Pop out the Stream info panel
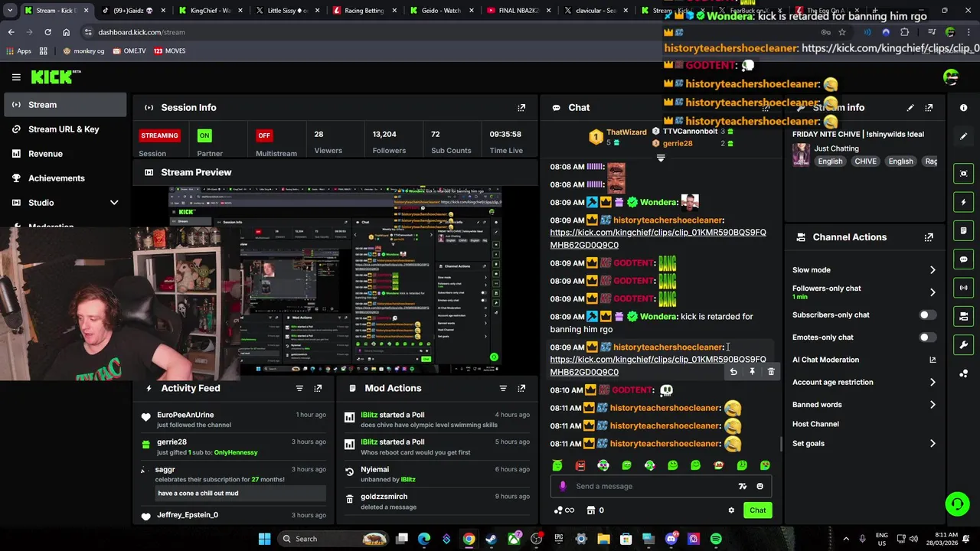Viewport: 980px width, 551px height. point(929,108)
